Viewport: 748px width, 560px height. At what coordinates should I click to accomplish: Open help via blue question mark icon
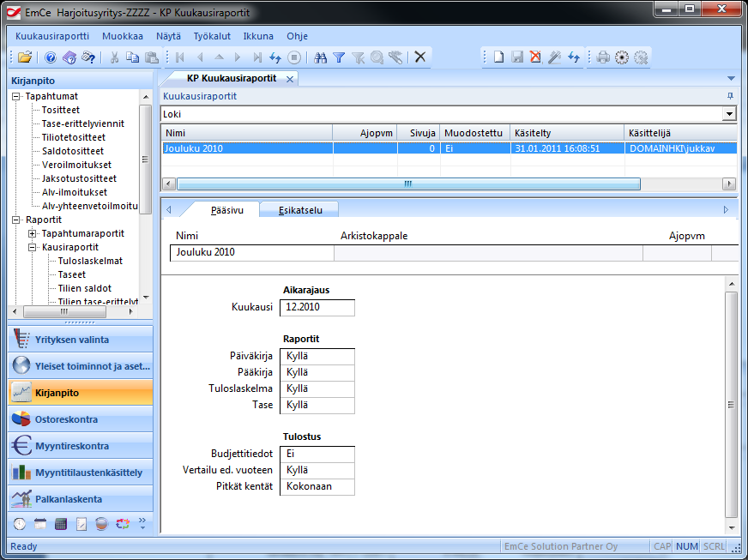click(51, 57)
